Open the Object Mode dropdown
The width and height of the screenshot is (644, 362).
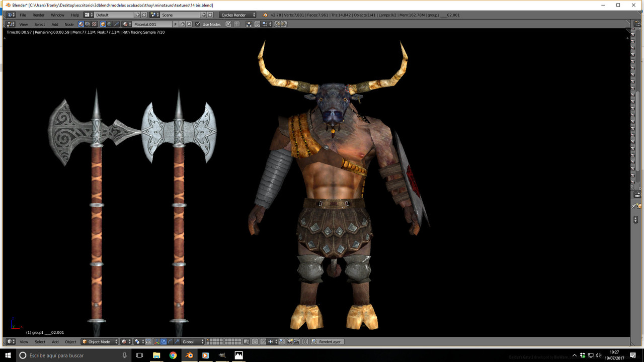click(100, 342)
